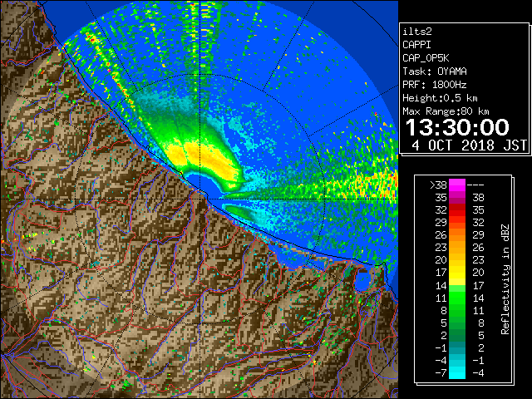Click the bright green 11 dBZ swatch
The width and height of the screenshot is (532, 399).
pyautogui.click(x=457, y=298)
